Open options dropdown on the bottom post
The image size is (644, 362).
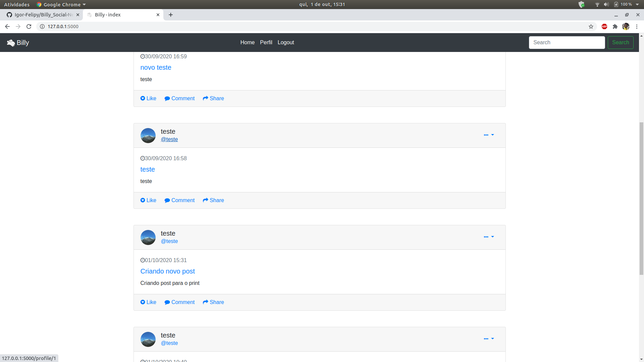click(x=489, y=339)
